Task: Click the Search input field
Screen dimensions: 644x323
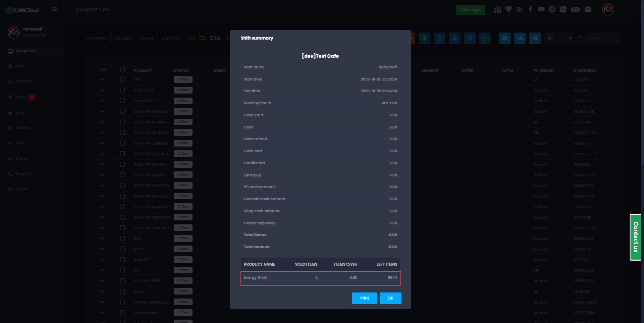Action: [602, 38]
